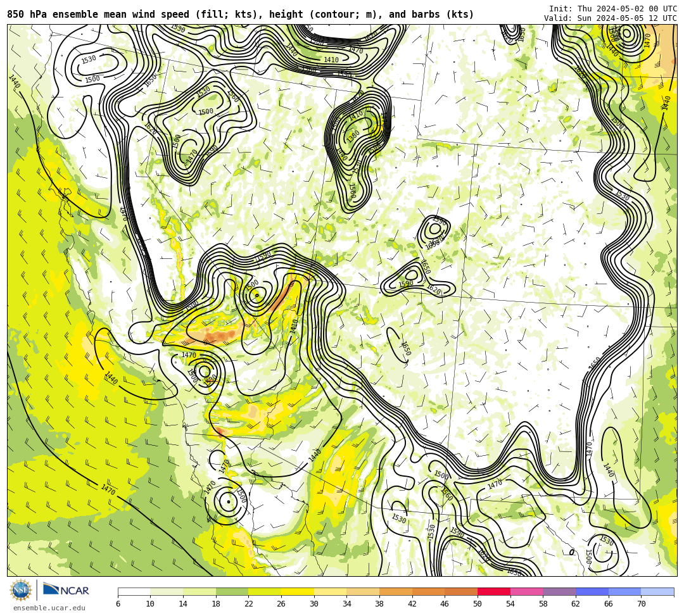Pick the yellow-green 22–26 kts colorbar segment

(265, 592)
